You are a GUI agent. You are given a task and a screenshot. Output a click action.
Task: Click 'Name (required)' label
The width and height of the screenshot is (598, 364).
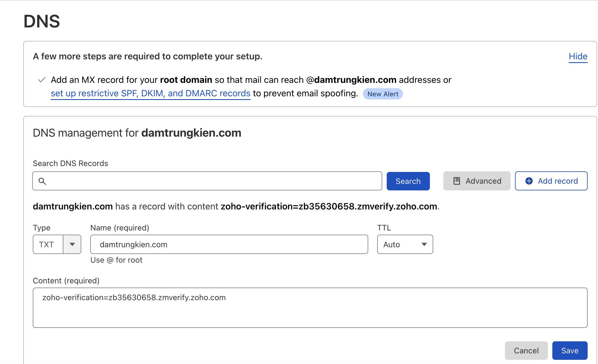[120, 228]
